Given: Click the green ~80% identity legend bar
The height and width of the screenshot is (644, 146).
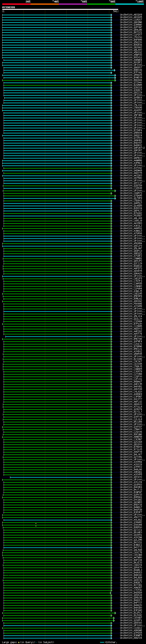Looking at the screenshot, I should 101,4.
